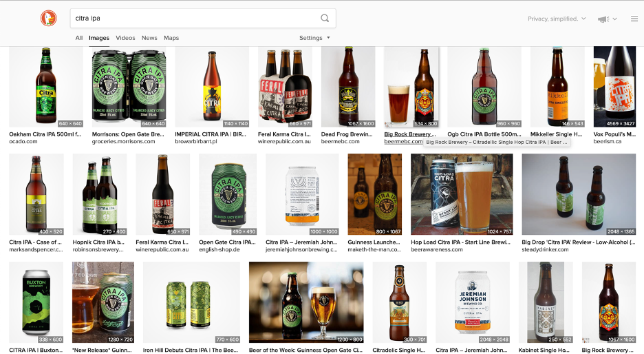This screenshot has height=354, width=644.
Task: Select the Images tab
Action: 99,38
